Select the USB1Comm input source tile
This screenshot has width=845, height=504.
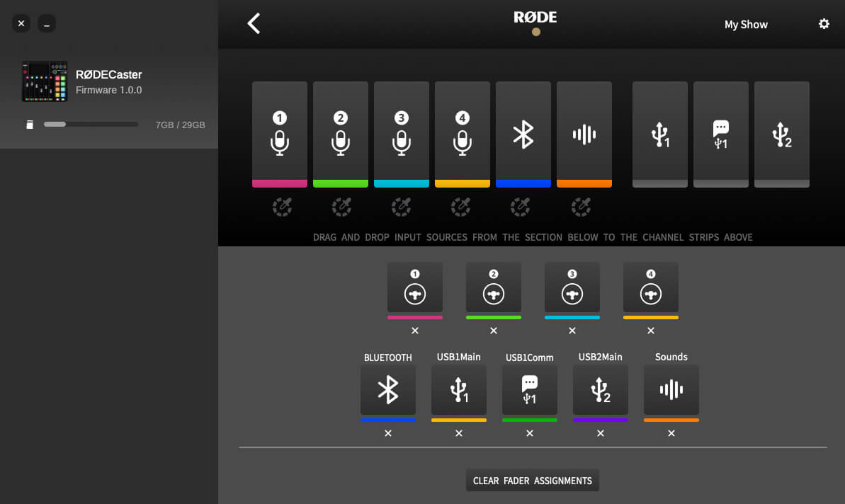(x=530, y=390)
